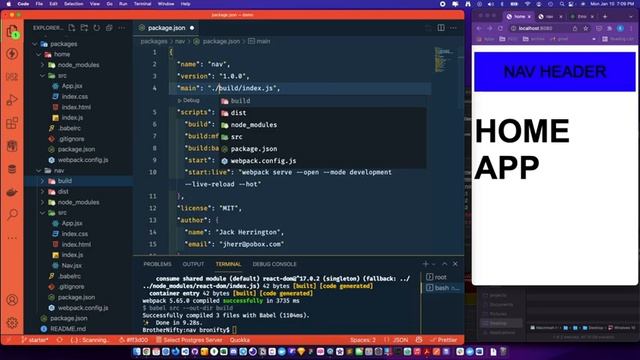Open editor more actions ellipsis

(x=453, y=28)
